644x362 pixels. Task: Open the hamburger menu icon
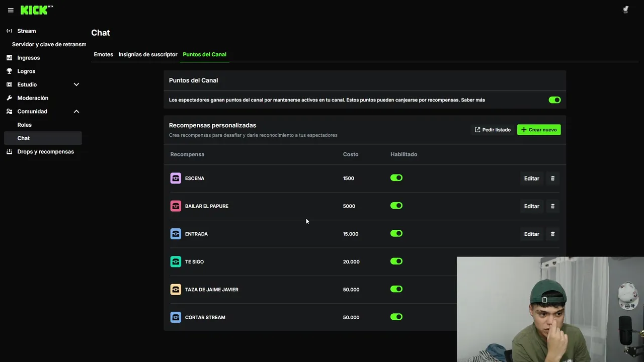[11, 10]
